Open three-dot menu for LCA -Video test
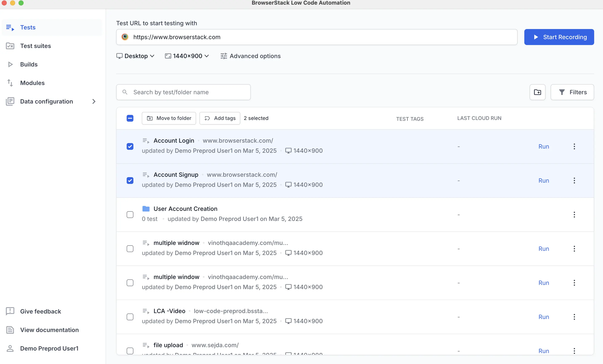Viewport: 603px width, 364px height. (574, 317)
